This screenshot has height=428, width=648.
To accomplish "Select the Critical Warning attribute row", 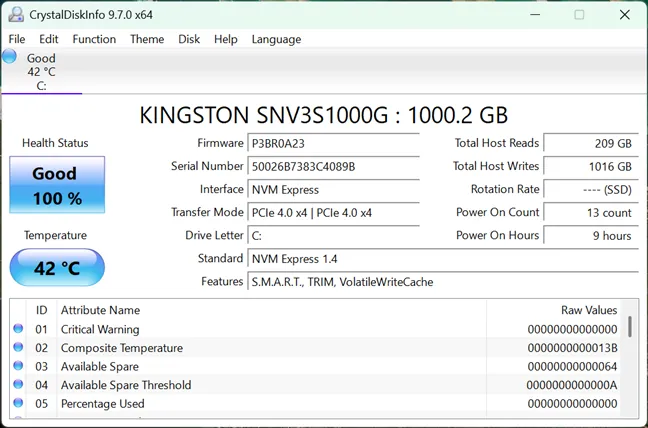I will (317, 329).
